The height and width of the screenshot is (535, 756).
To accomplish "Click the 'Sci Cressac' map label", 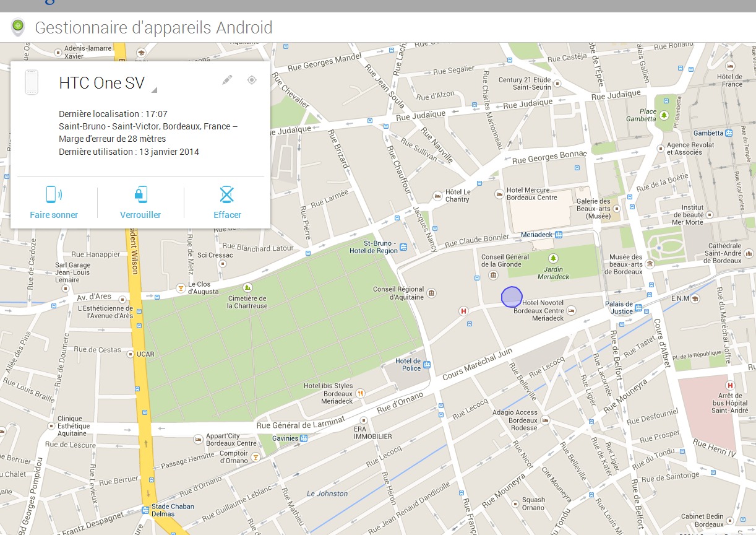I will click(215, 255).
